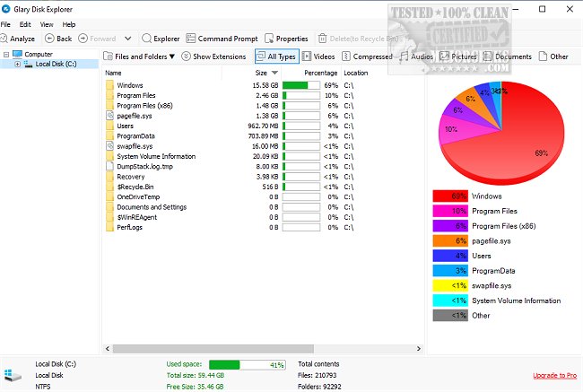Filter by Other file type

pos(553,57)
